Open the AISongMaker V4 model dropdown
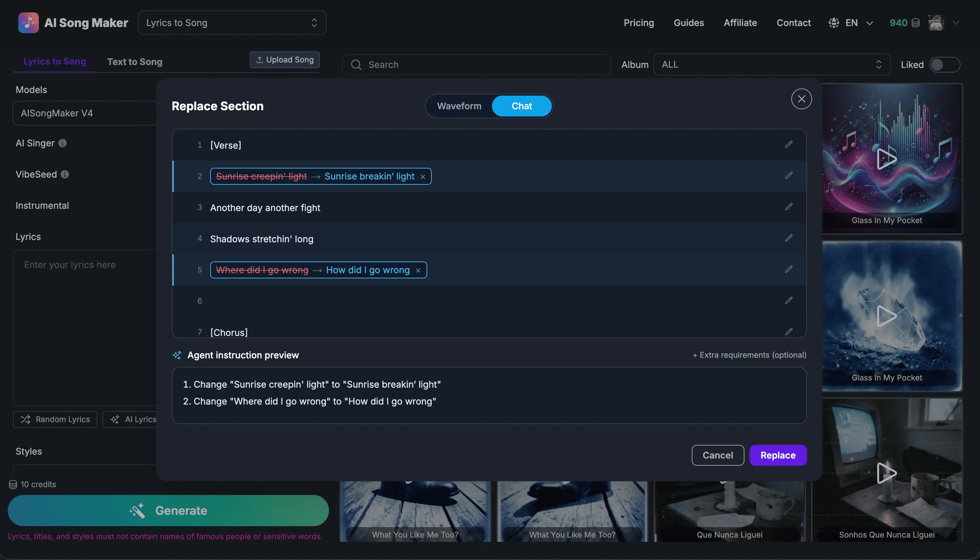Image resolution: width=980 pixels, height=560 pixels. 85,113
